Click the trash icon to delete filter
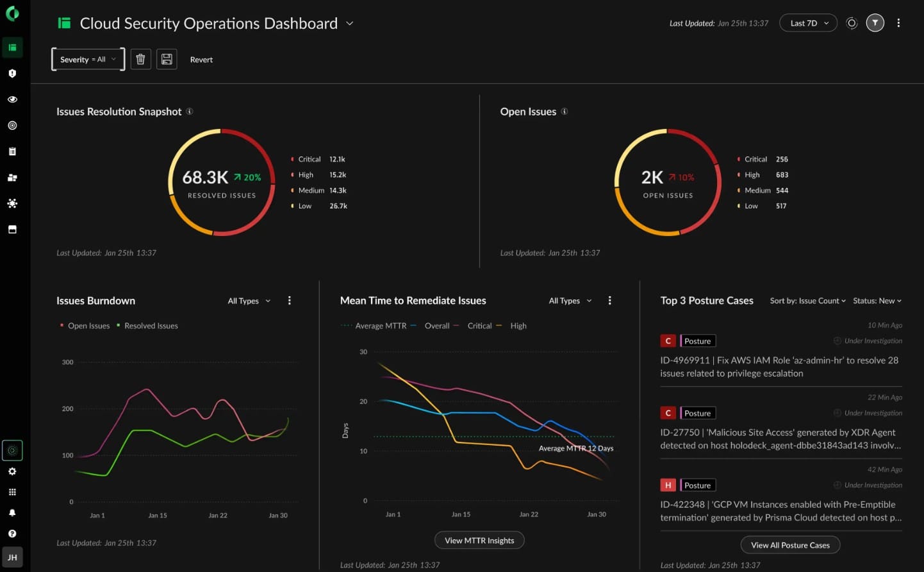Viewport: 924px width, 572px height. click(x=140, y=60)
